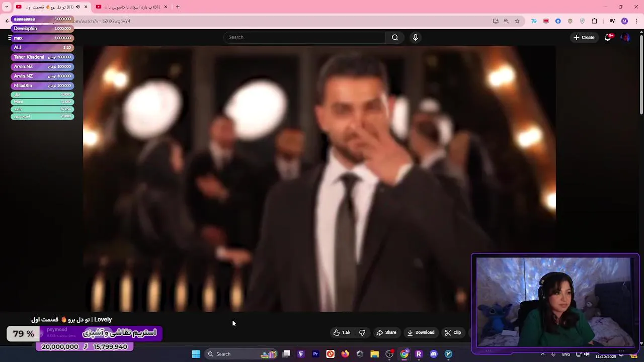Open Firefox from the taskbar
Viewport: 644px width, 362px height.
[345, 354]
